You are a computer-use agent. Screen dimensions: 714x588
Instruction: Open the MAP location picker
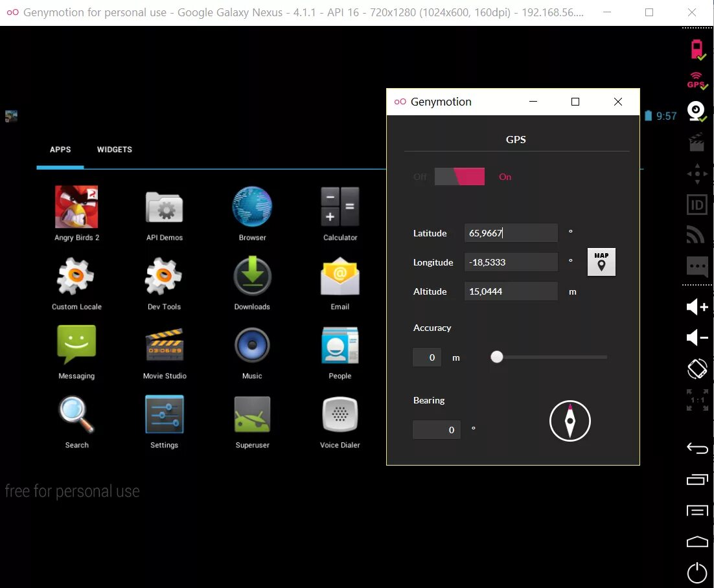tap(601, 262)
